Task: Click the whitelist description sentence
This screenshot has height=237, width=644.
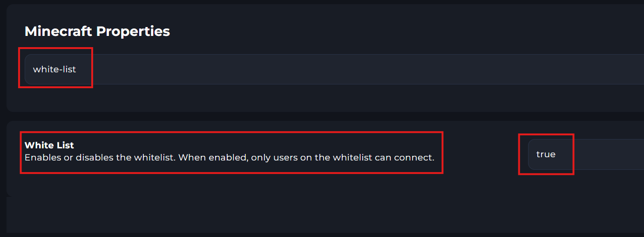Action: (x=229, y=158)
